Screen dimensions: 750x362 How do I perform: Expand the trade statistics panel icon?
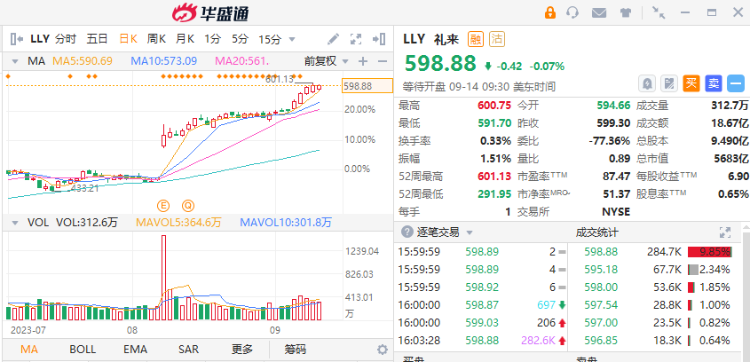point(725,232)
